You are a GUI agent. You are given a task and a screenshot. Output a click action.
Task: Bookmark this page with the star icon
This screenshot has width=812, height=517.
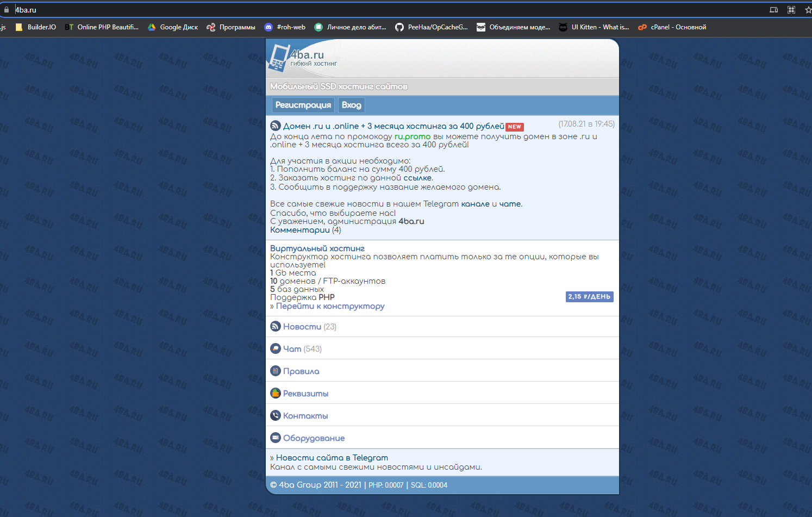808,10
